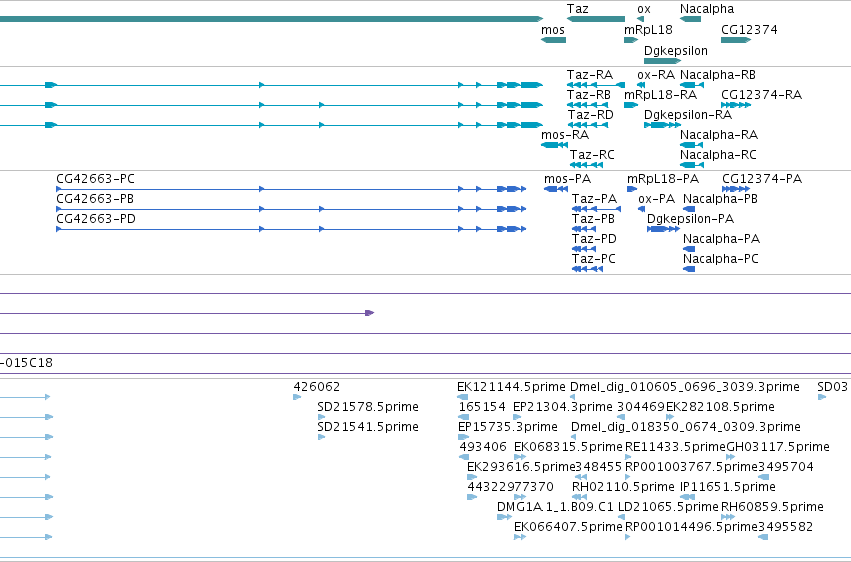Select the Taz-RA transcript label

(590, 75)
